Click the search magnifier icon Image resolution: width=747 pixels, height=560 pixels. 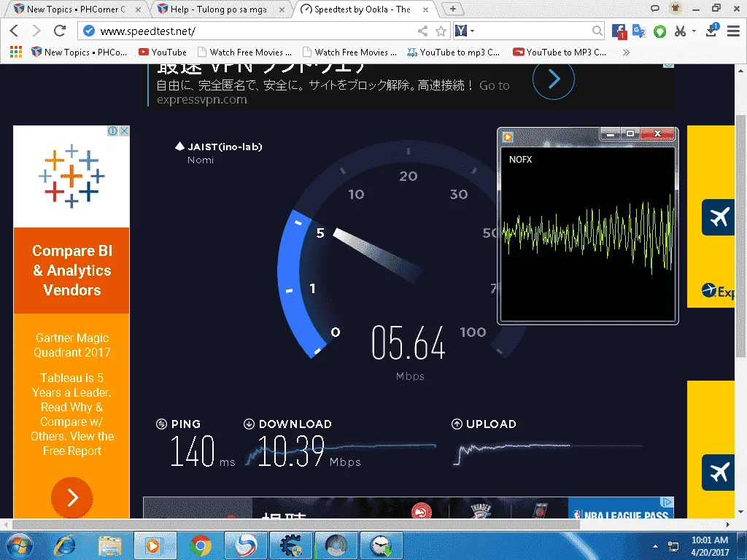597,31
